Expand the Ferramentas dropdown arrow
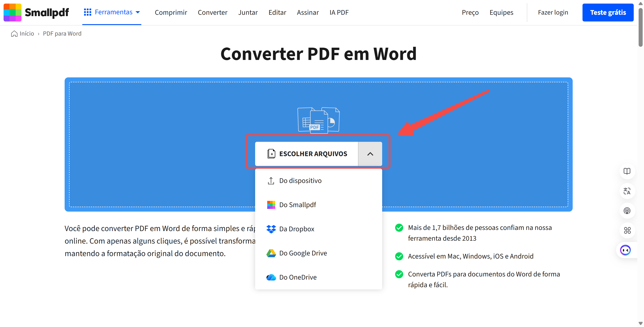 pos(138,12)
